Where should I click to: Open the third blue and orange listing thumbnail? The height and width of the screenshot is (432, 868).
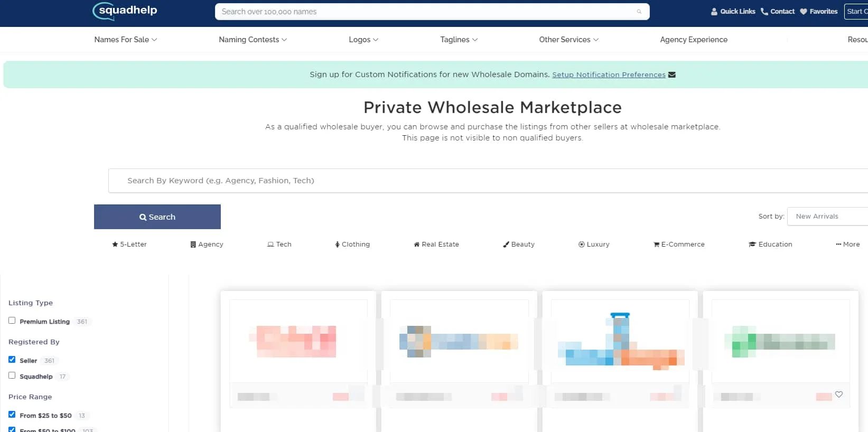[x=620, y=342]
